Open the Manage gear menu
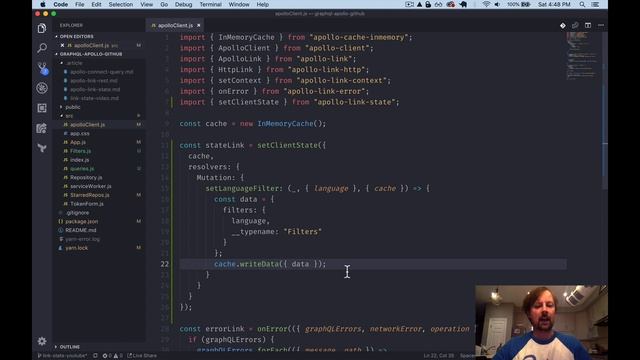This screenshot has width=640, height=360. tap(42, 341)
